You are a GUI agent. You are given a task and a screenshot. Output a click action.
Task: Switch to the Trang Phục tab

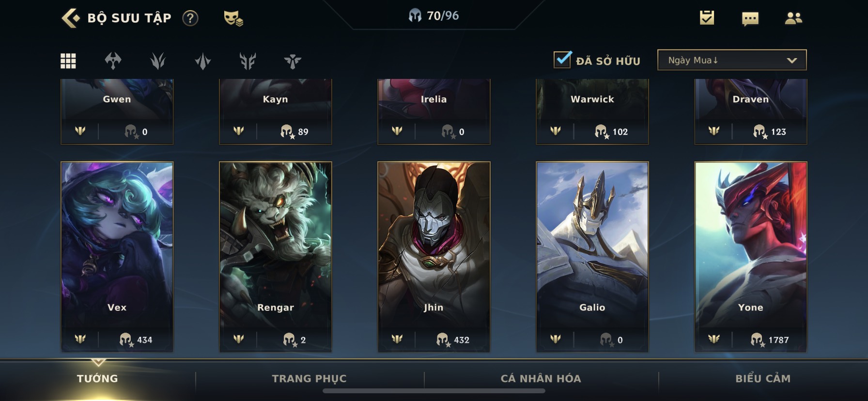tap(310, 379)
